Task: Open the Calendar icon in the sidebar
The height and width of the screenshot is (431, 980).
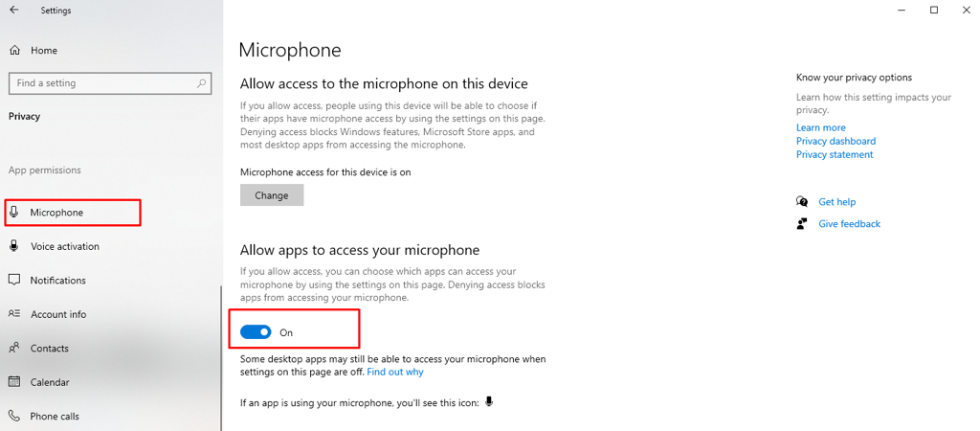Action: [14, 381]
